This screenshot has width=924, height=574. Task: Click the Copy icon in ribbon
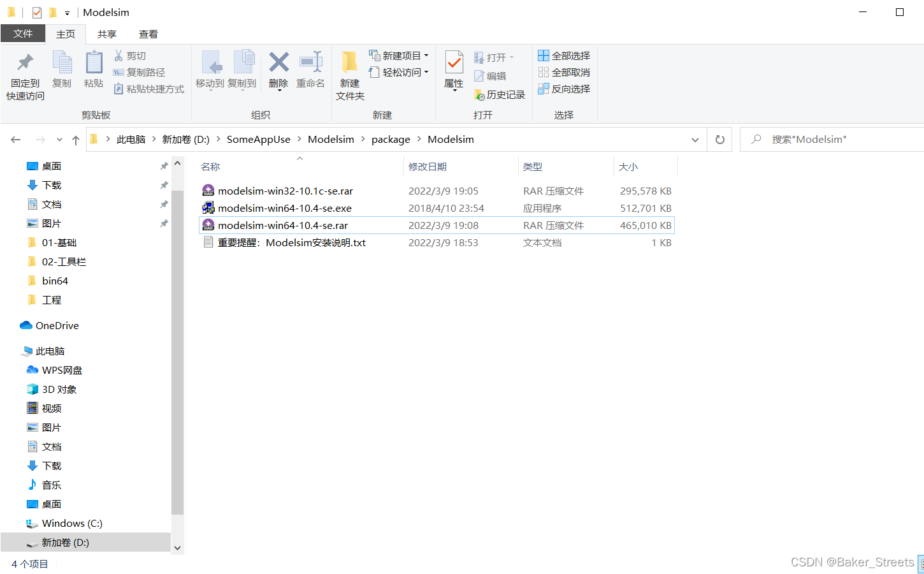(x=62, y=63)
